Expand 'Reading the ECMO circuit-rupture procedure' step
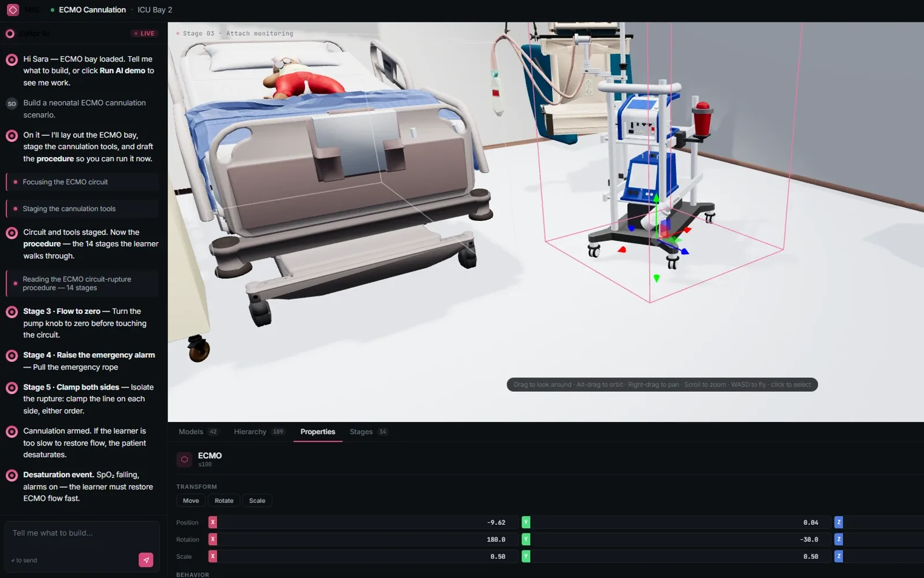Screen dimensions: 924x578 point(82,283)
